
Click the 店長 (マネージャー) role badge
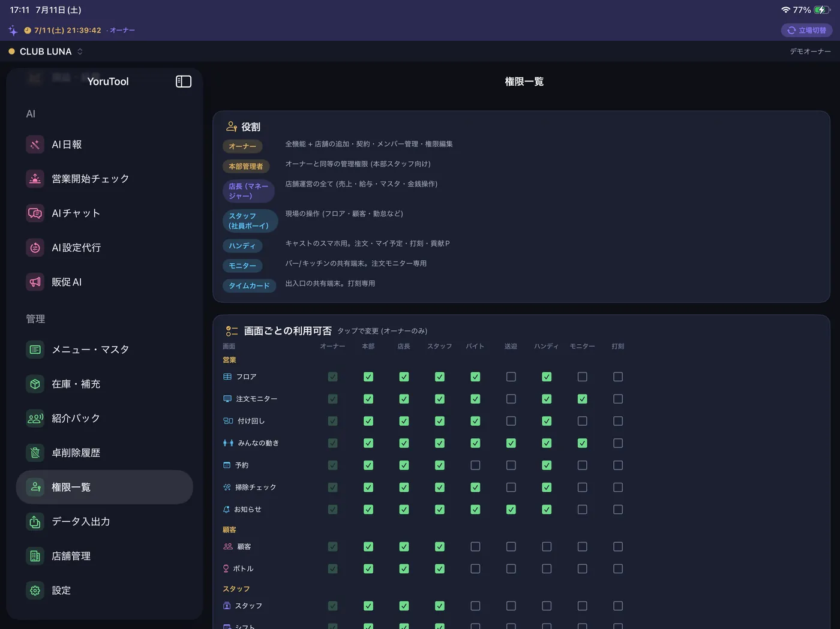coord(248,191)
